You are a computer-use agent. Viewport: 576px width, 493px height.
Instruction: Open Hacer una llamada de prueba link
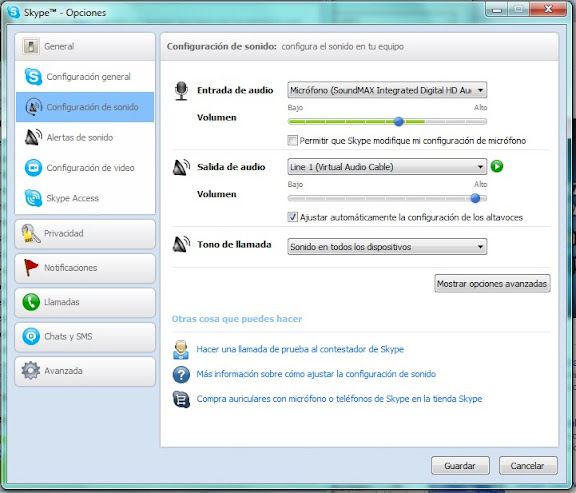click(300, 349)
